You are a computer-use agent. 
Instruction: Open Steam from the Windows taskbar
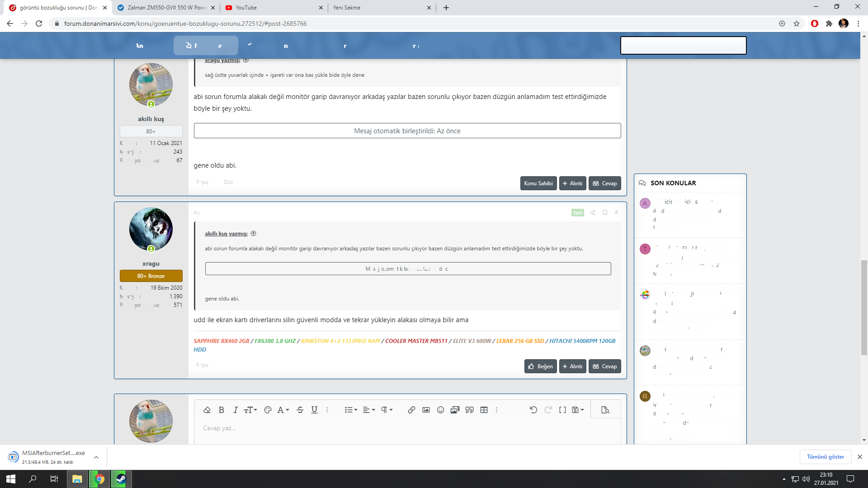pyautogui.click(x=121, y=479)
